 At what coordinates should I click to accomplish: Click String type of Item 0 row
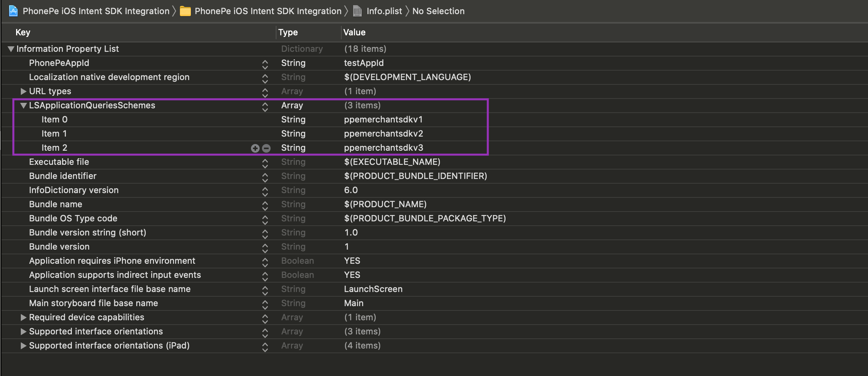click(293, 120)
